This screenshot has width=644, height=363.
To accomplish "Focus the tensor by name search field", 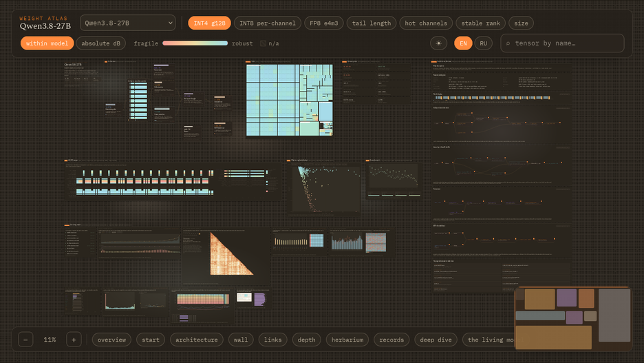I will tap(562, 43).
